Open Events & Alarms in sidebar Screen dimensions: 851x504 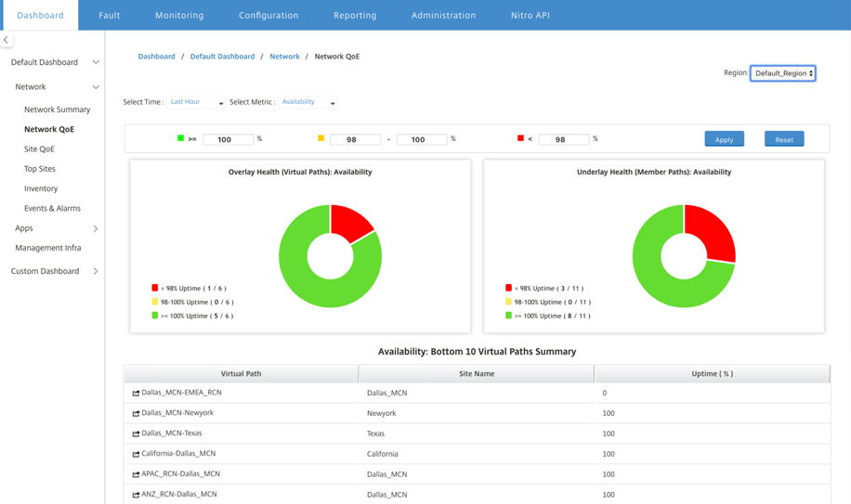pyautogui.click(x=52, y=208)
